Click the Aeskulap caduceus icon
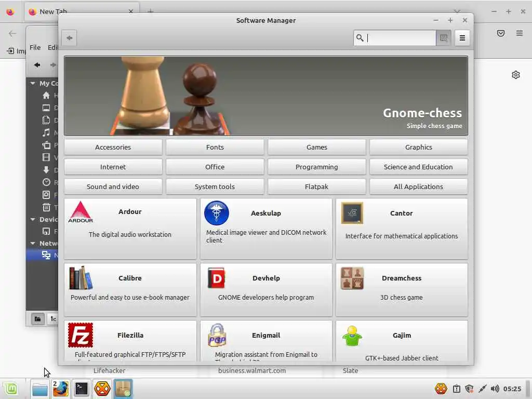This screenshot has width=532, height=399. 217,213
